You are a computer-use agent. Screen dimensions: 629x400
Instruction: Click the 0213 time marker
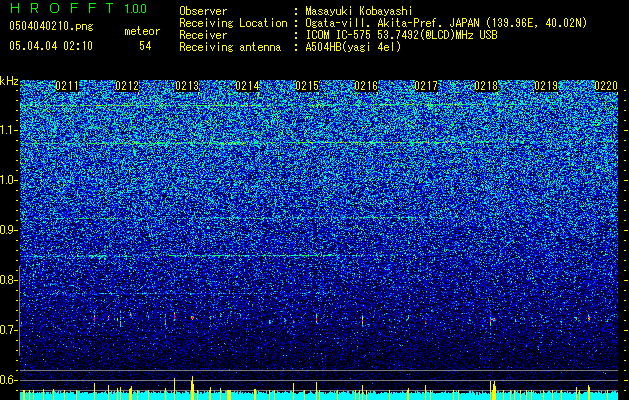(187, 86)
